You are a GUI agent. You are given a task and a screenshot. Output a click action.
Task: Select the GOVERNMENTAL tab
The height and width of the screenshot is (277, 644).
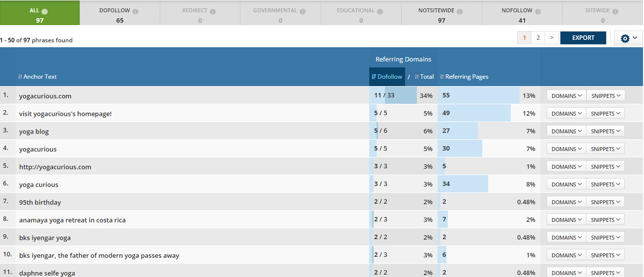coord(280,13)
